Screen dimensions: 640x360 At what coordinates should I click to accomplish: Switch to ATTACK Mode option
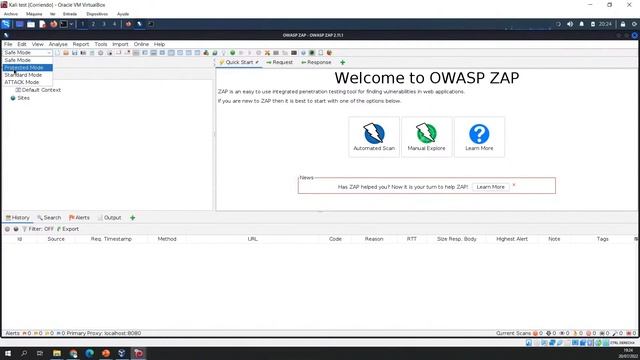(x=27, y=82)
